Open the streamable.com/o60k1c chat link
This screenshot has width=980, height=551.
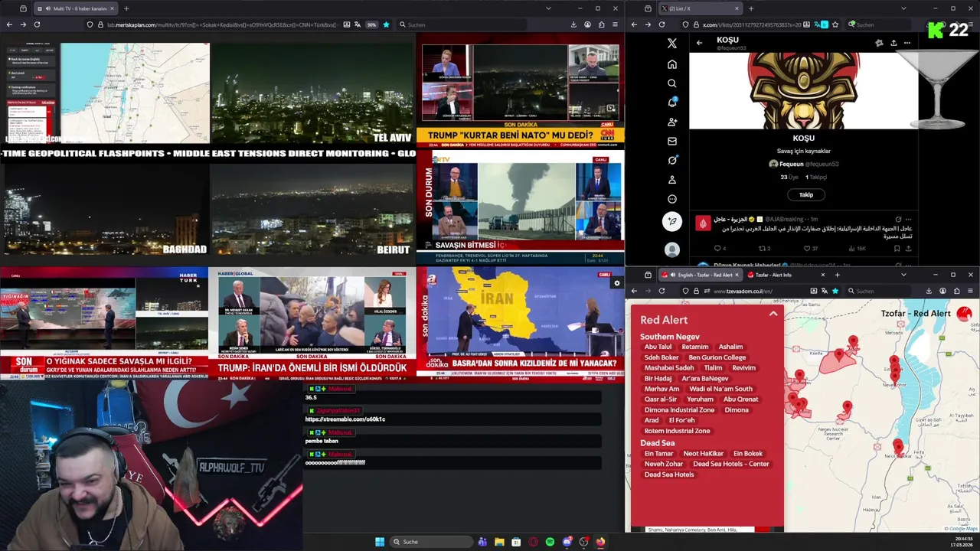345,419
